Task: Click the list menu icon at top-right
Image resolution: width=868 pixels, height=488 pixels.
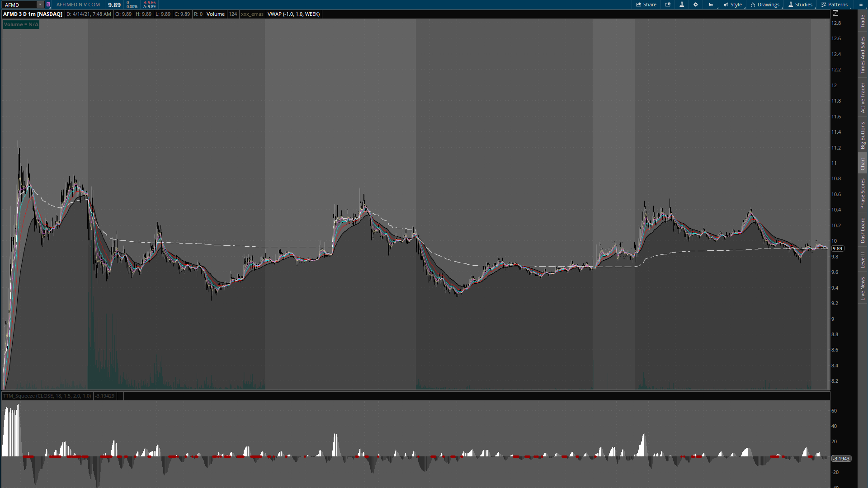Action: [x=860, y=5]
